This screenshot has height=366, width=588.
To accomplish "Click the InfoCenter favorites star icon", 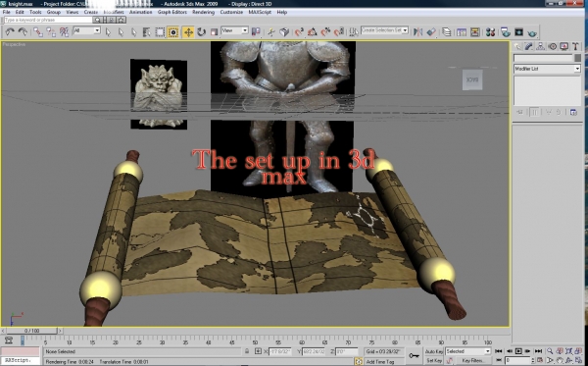I will (122, 20).
